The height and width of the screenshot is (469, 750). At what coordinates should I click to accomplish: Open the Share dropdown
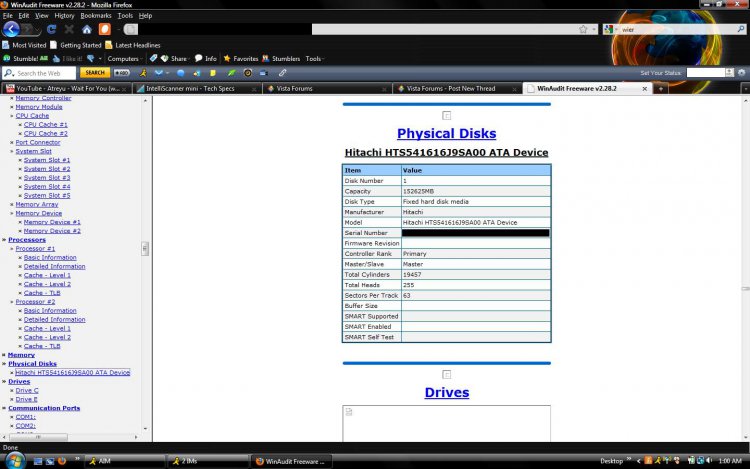[x=176, y=58]
